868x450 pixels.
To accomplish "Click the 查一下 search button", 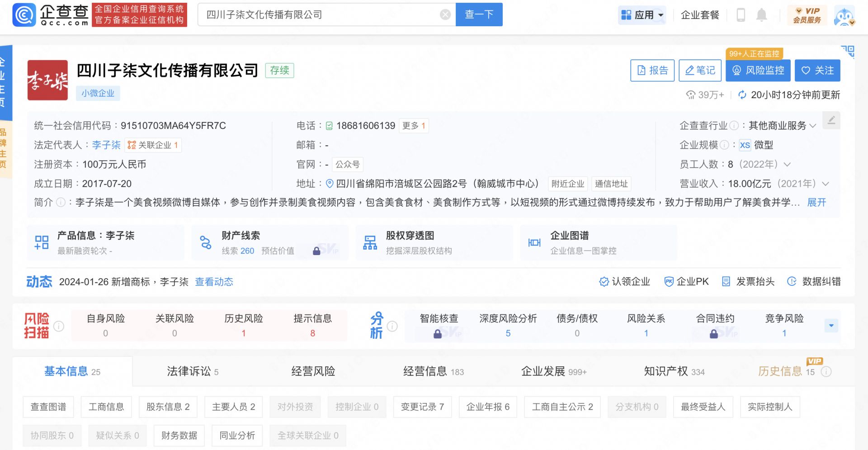I will [479, 14].
